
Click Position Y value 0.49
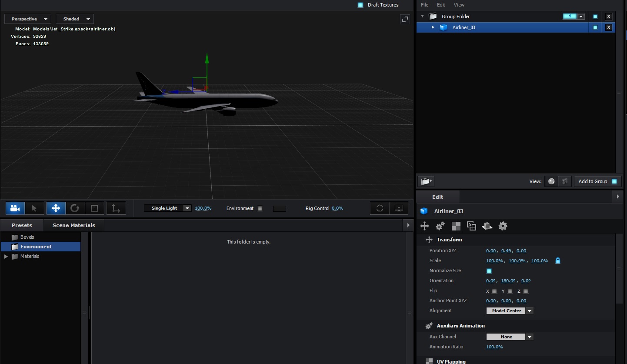(506, 251)
